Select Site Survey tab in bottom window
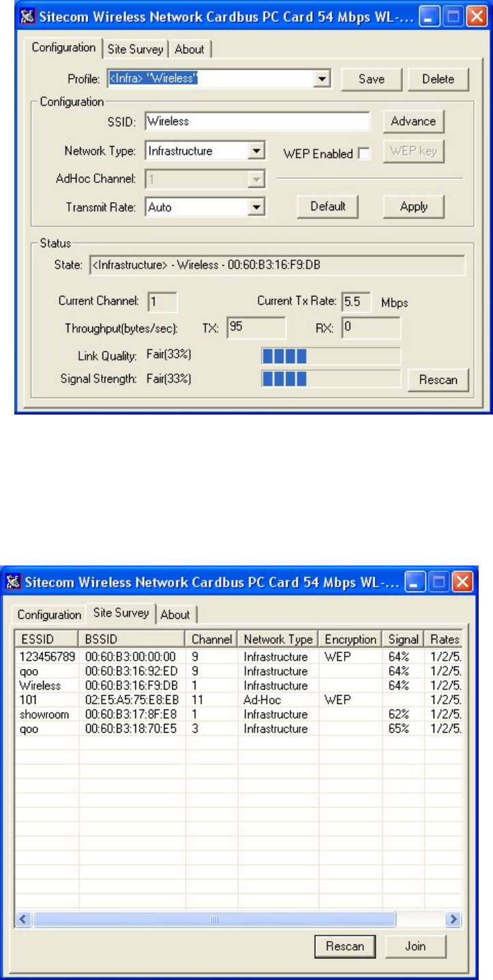 click(120, 613)
